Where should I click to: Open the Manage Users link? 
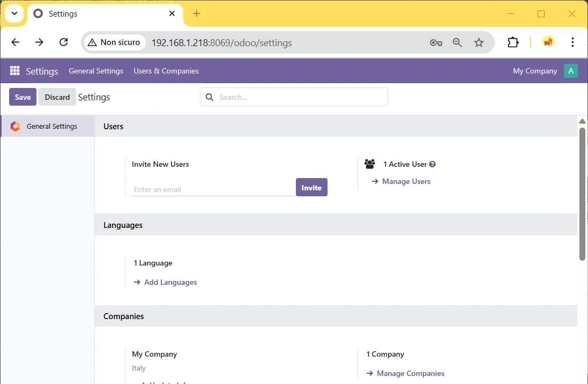click(406, 181)
